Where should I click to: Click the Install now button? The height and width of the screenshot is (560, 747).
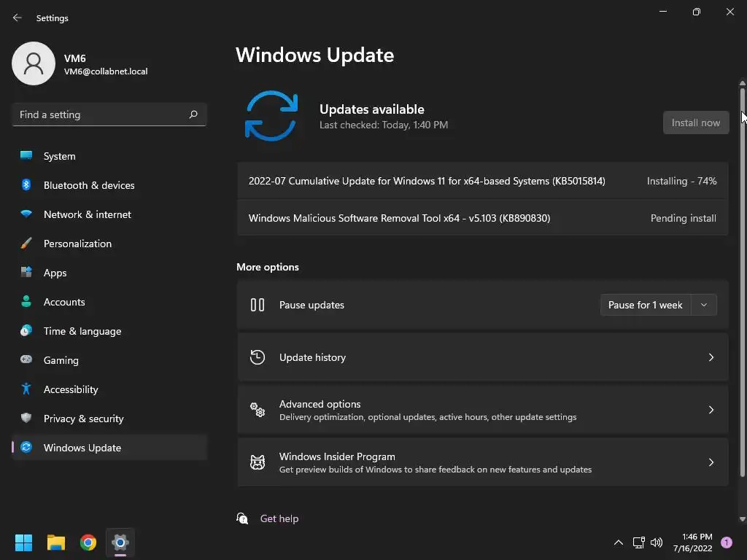click(696, 122)
